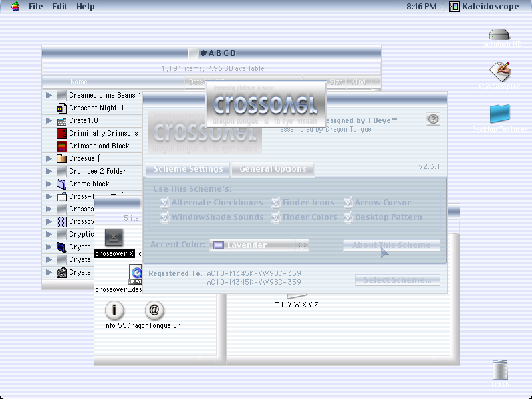Viewport: 532px width, 399px height.
Task: Expand the Crosses folder row
Action: tap(49, 209)
